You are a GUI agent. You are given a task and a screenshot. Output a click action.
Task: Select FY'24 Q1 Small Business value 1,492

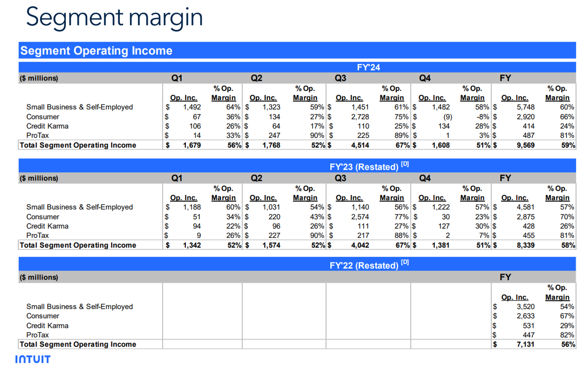coord(192,107)
